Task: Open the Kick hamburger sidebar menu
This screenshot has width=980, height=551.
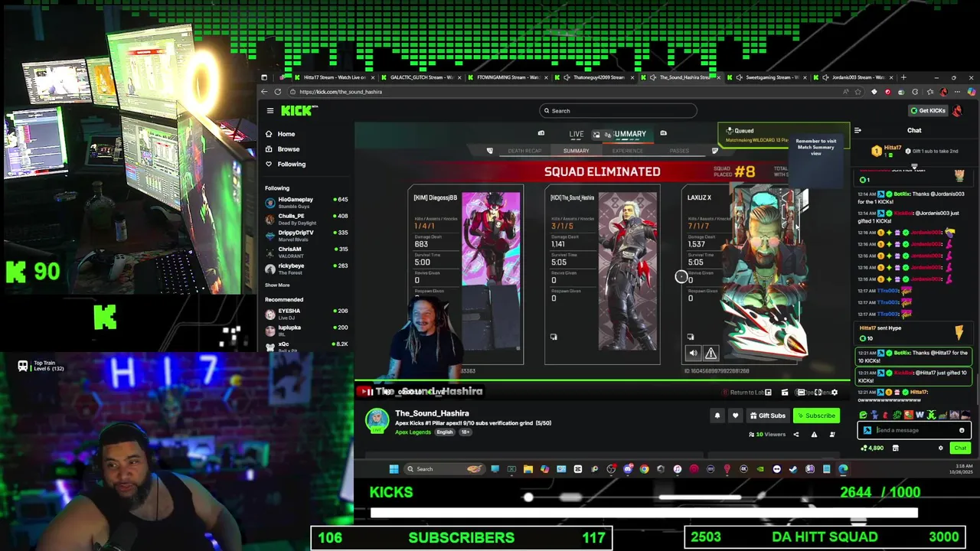Action: pos(270,111)
